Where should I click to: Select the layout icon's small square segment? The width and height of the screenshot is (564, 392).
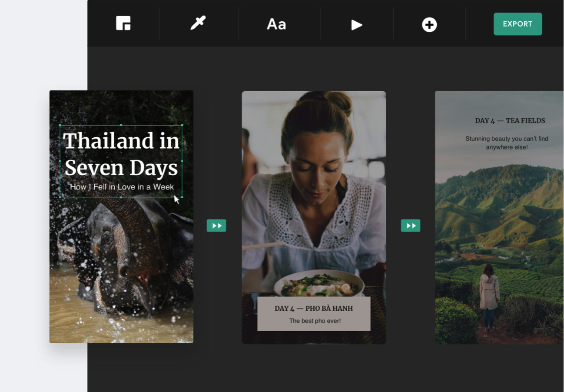point(127,27)
